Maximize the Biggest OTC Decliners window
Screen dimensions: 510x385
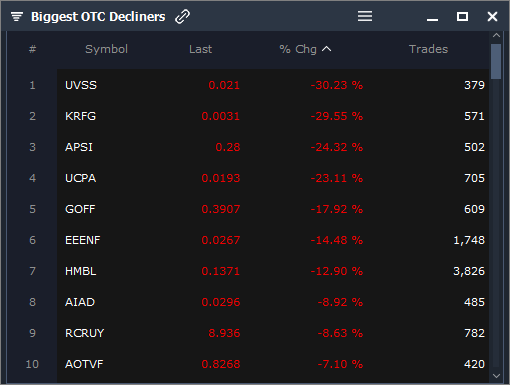pyautogui.click(x=462, y=16)
